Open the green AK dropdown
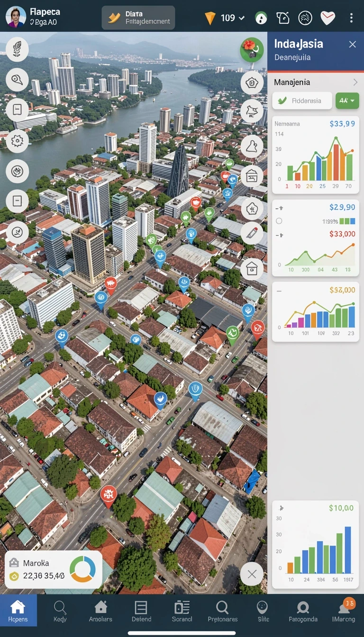The width and height of the screenshot is (364, 637). click(347, 100)
